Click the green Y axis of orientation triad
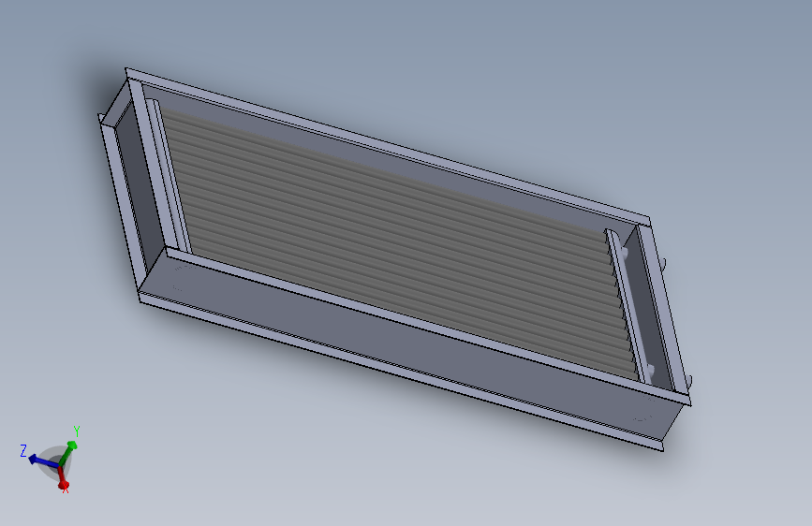812x526 pixels. click(x=67, y=453)
